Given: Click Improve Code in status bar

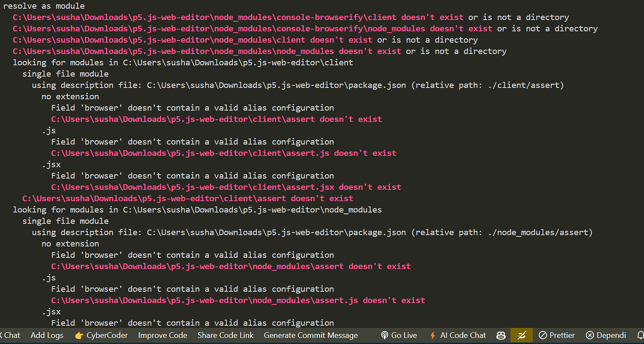Looking at the screenshot, I should click(x=162, y=335).
